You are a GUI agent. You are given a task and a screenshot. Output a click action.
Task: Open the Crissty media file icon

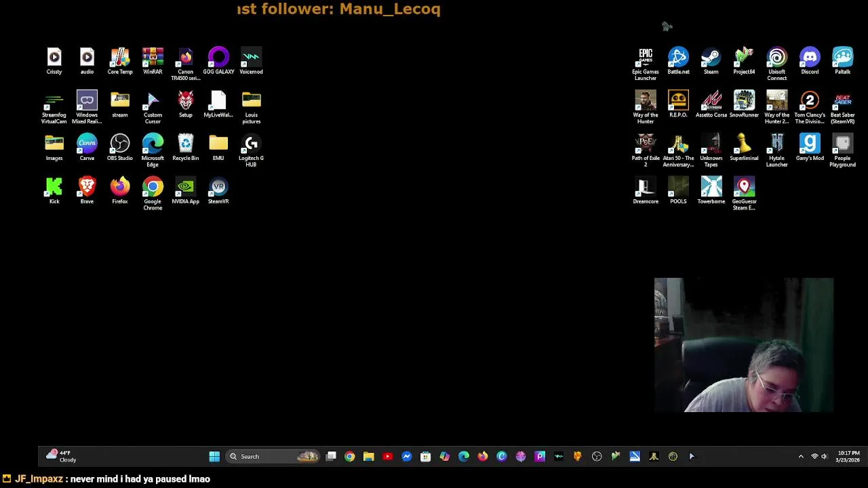(54, 61)
